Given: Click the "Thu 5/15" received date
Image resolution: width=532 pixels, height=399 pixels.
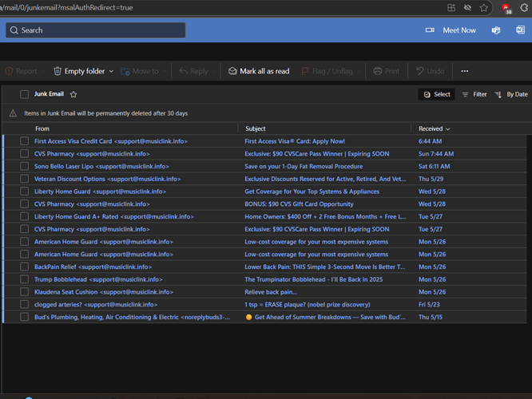Looking at the screenshot, I should 431,317.
